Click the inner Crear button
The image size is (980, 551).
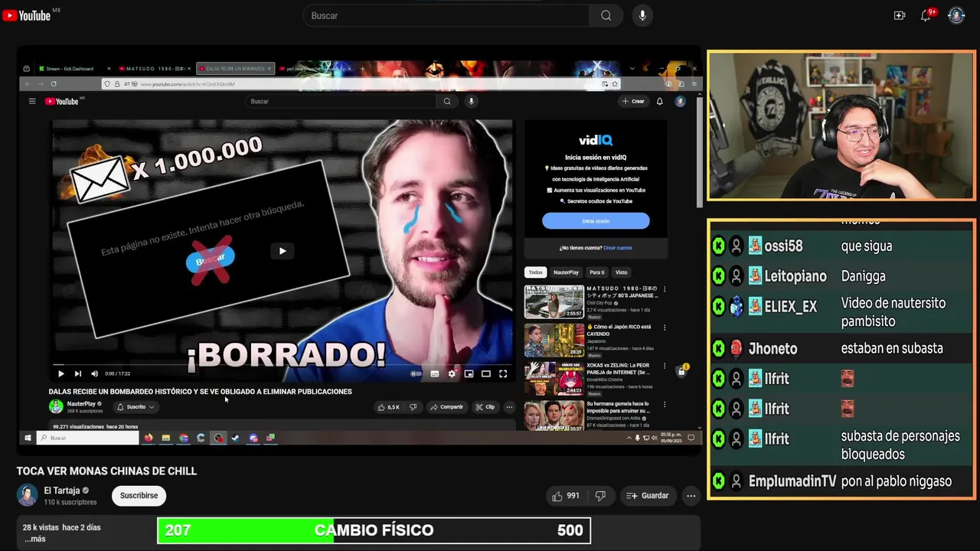pyautogui.click(x=633, y=101)
